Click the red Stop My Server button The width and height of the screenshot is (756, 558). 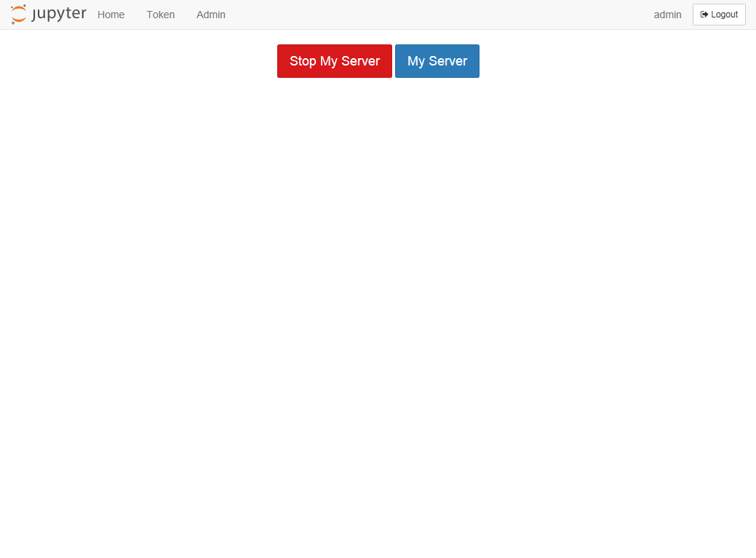335,61
